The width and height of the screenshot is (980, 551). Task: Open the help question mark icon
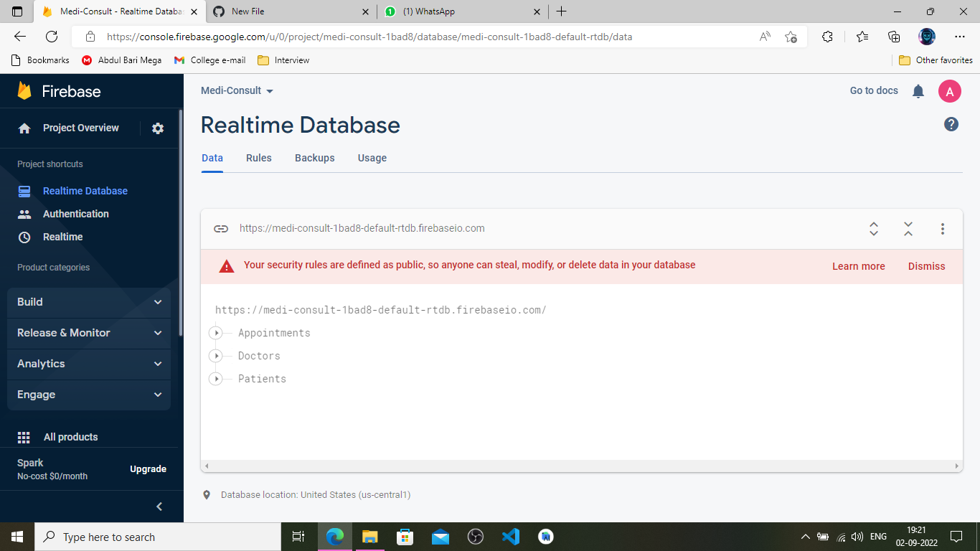[x=951, y=124]
